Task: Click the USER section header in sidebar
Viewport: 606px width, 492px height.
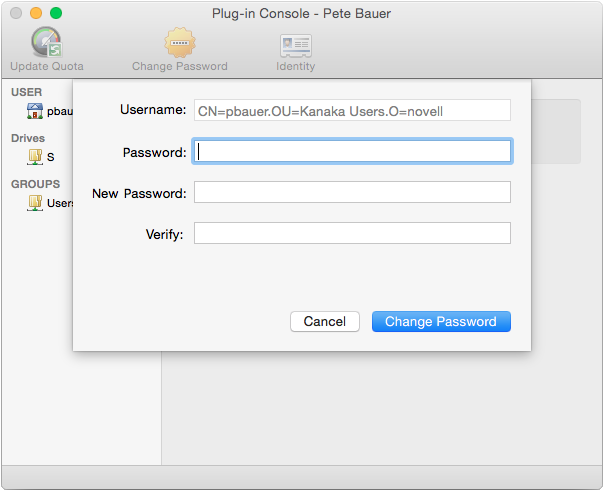Action: [26, 92]
